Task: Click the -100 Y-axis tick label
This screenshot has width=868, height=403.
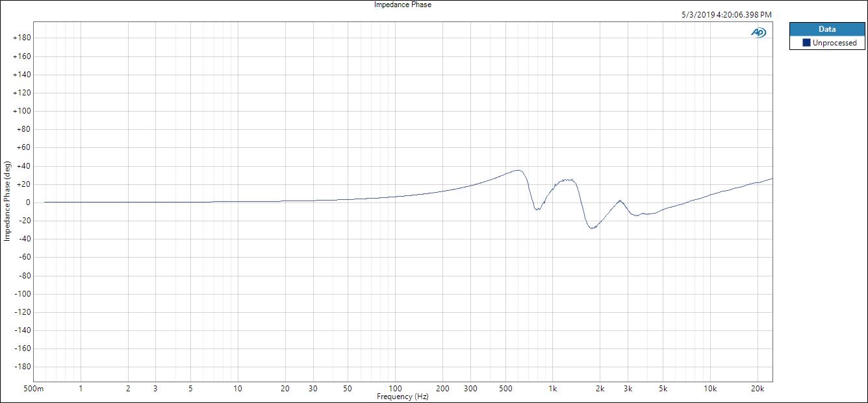Action: 23,294
